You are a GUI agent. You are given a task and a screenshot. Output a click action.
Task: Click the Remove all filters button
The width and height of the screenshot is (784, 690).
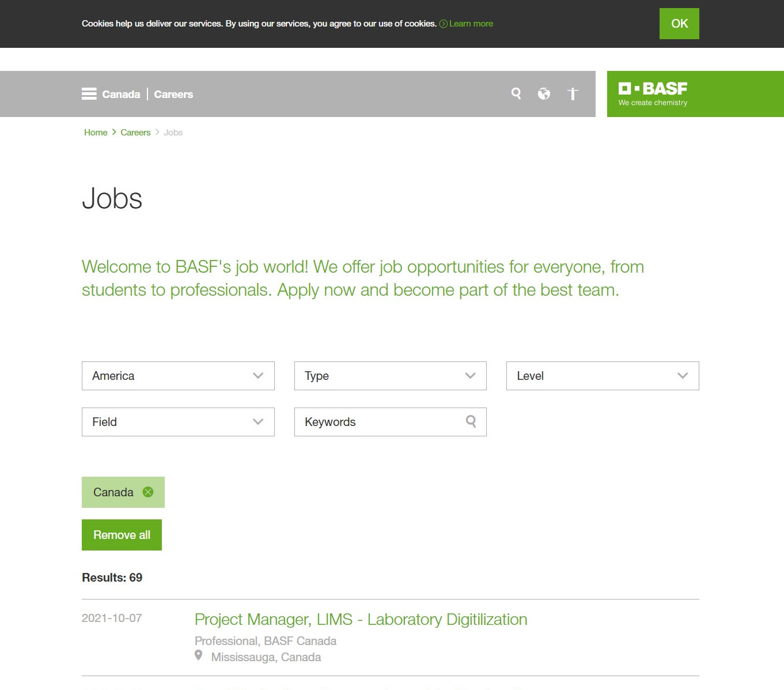(x=122, y=535)
